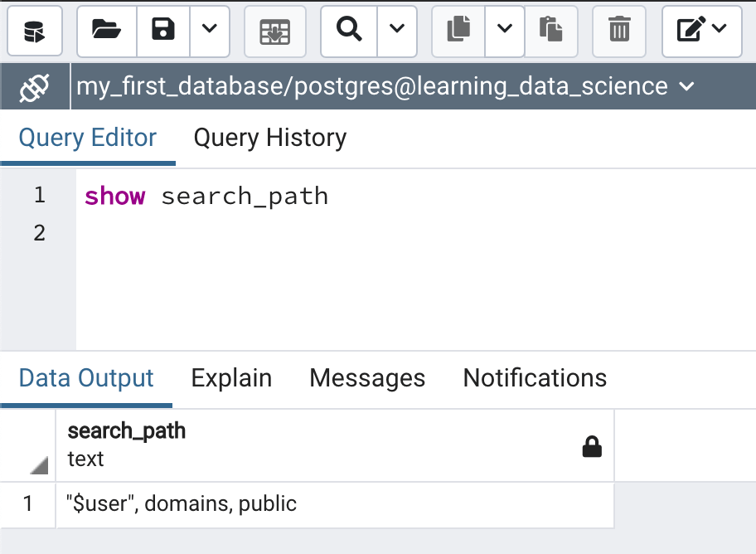
Task: Expand the save options dropdown arrow
Action: point(210,31)
